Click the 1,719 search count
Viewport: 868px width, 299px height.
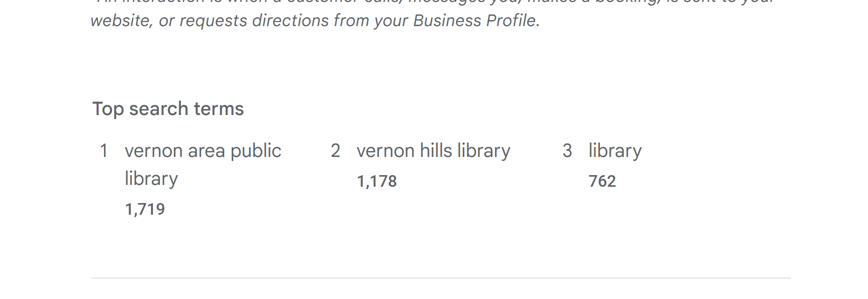[x=145, y=209]
